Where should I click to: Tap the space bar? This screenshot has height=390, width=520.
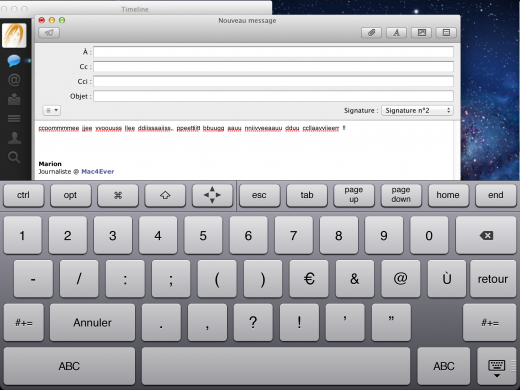coord(276,366)
